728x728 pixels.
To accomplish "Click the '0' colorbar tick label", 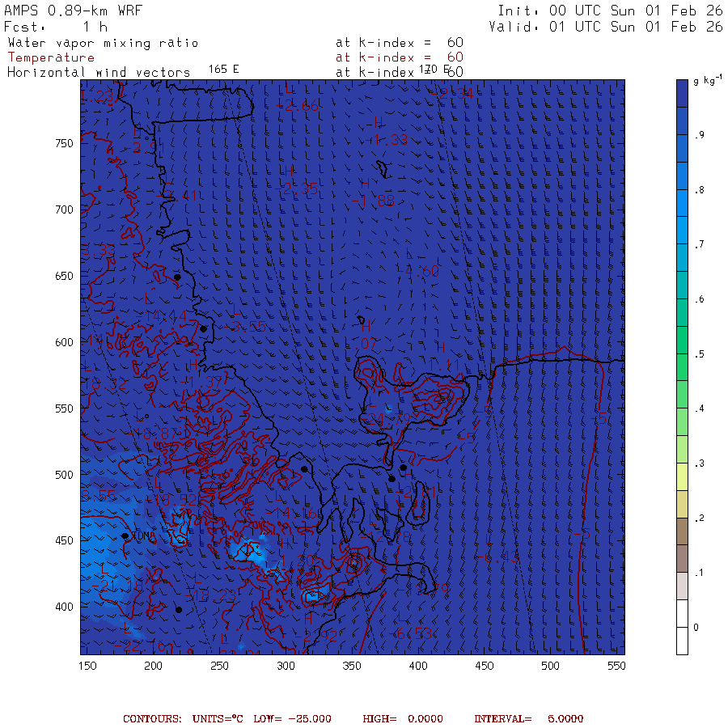I will point(696,628).
